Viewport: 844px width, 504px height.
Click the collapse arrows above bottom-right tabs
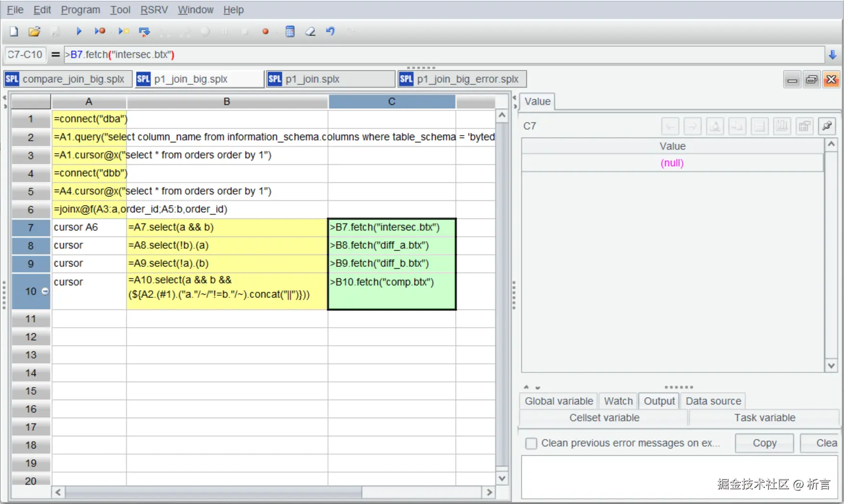532,387
